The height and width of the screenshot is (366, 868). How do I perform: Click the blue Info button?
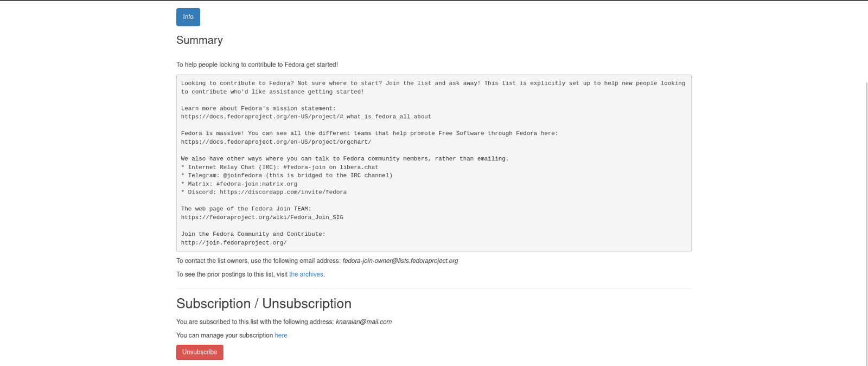point(188,17)
